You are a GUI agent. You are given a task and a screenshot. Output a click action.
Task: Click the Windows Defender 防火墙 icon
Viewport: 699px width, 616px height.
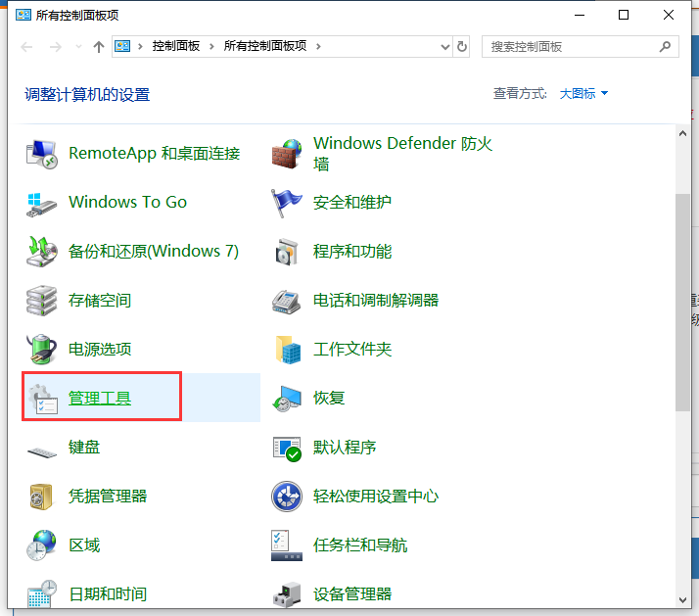[287, 154]
